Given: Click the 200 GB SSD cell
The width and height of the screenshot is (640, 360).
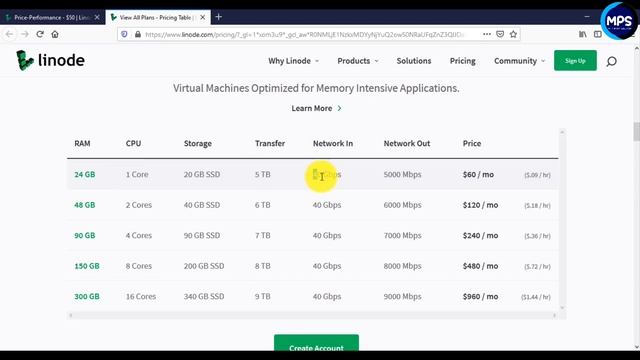Looking at the screenshot, I should [204, 266].
